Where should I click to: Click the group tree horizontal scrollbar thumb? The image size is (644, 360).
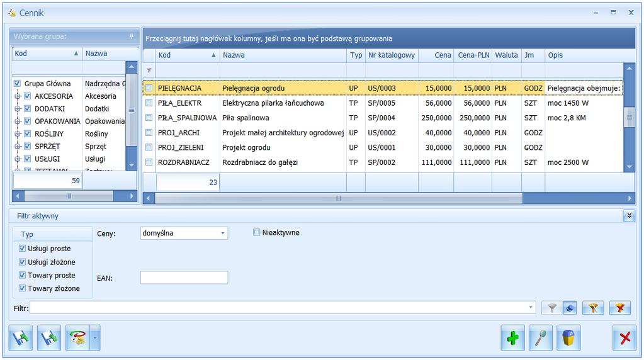coord(69,196)
